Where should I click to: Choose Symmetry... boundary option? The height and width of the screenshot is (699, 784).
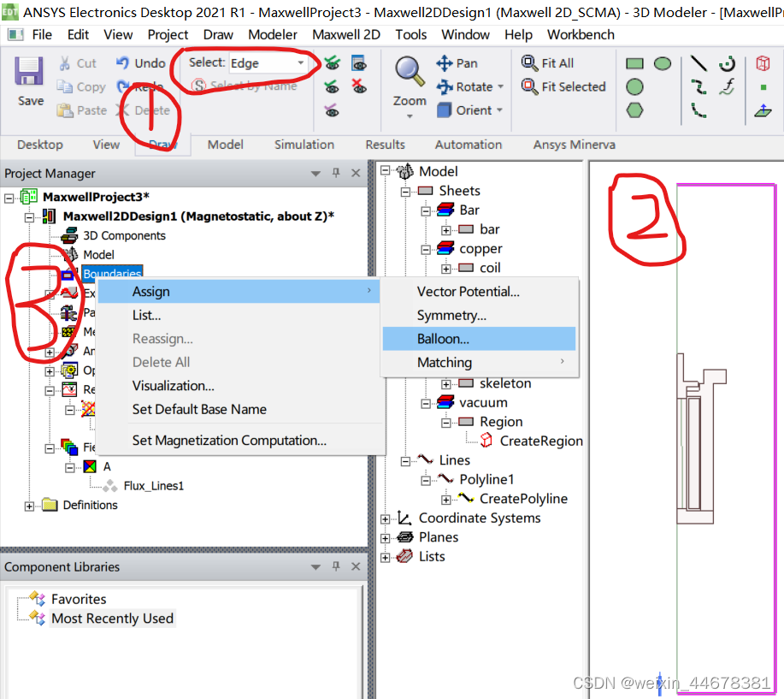click(479, 315)
